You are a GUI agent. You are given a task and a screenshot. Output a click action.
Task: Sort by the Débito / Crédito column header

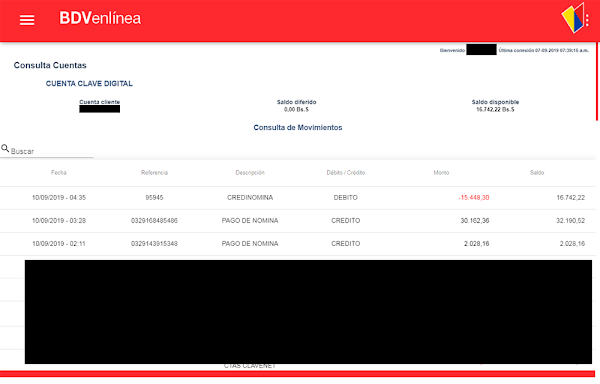(x=346, y=172)
